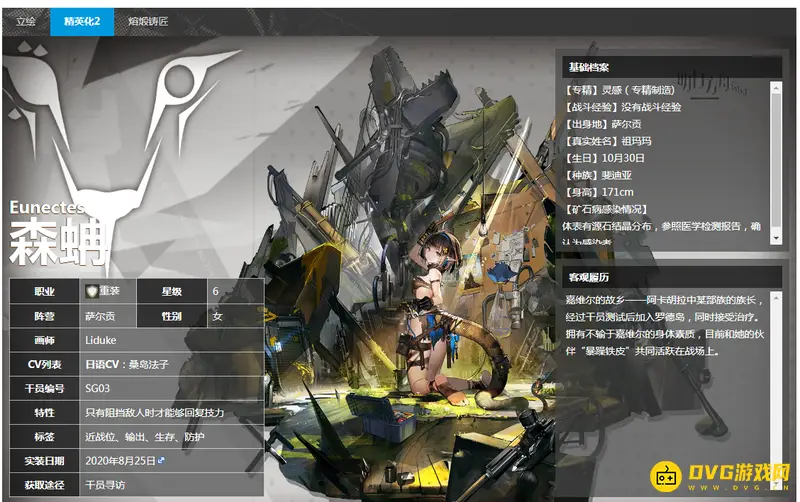Click the 【出身地】萨尔贡 line

603,124
